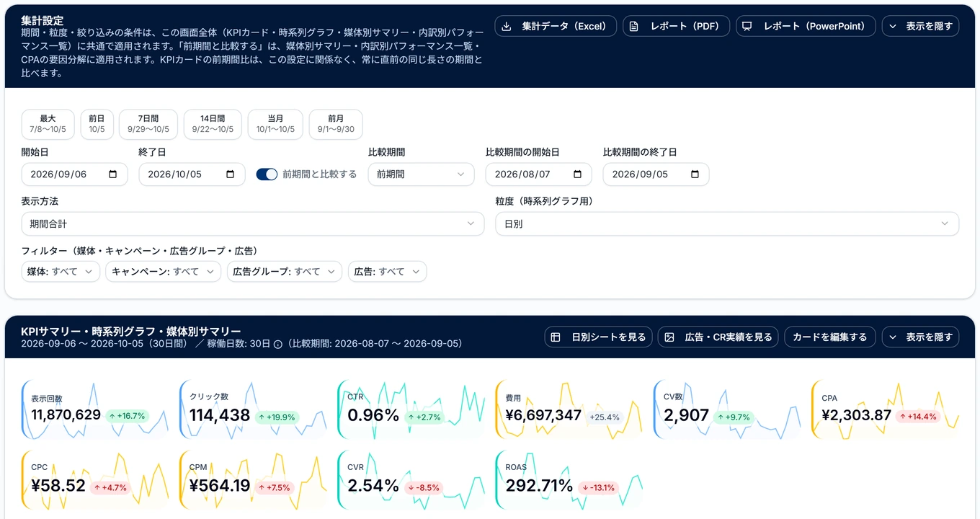Select the 最大 date preset
Image resolution: width=980 pixels, height=519 pixels.
(48, 124)
